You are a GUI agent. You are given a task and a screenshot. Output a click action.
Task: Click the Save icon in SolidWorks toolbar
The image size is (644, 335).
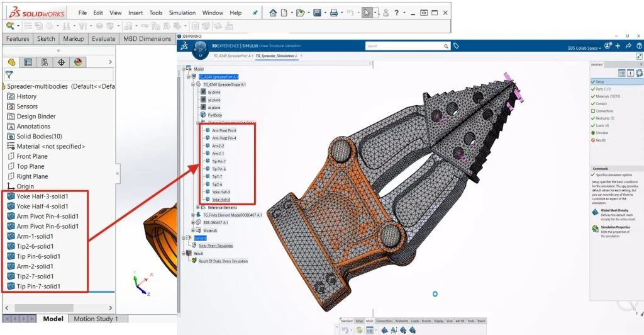coord(318,13)
